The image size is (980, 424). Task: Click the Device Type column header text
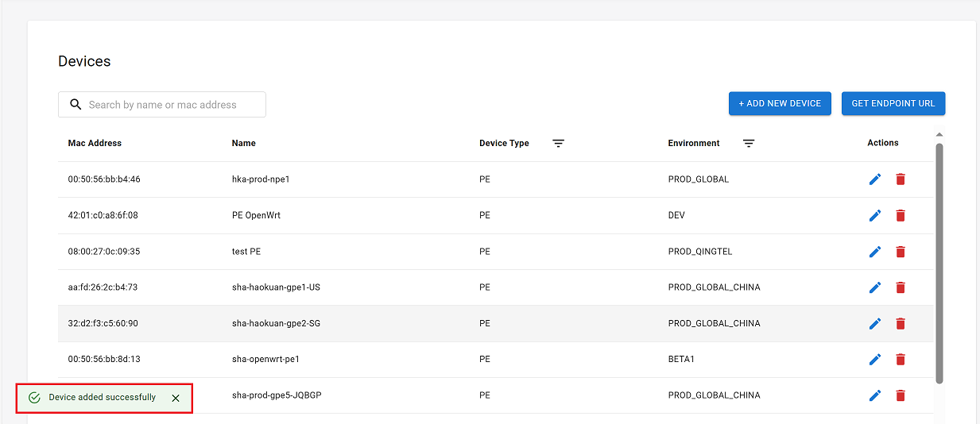coord(504,143)
